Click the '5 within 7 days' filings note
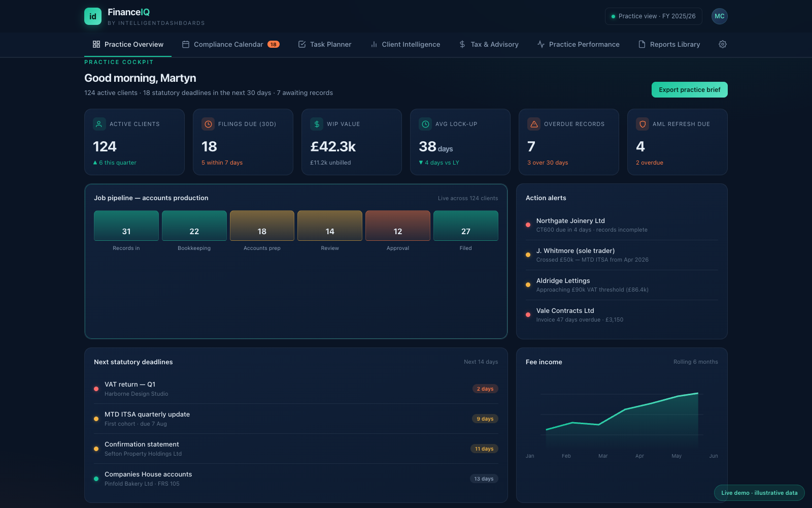The image size is (812, 508). [222, 163]
